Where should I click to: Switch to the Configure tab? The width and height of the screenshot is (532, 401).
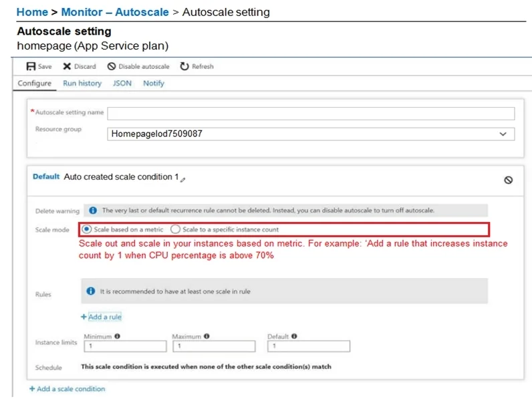point(35,83)
